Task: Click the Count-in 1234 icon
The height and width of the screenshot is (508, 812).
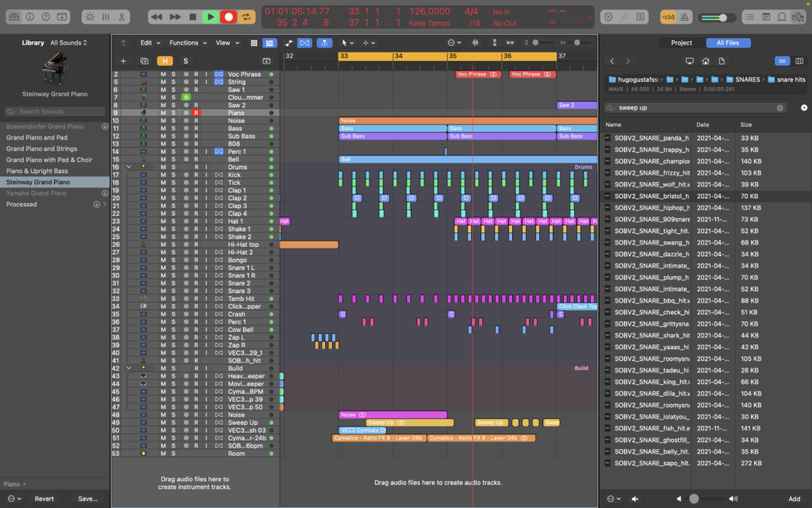Action: (x=668, y=17)
